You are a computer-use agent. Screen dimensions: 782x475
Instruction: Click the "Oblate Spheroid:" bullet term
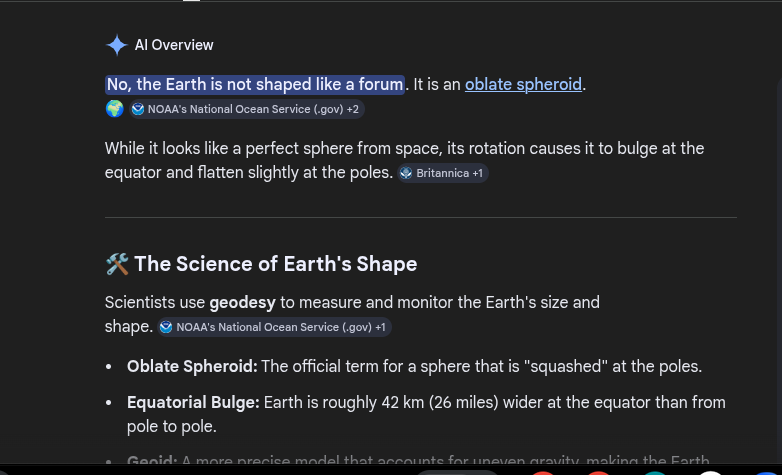tap(192, 367)
